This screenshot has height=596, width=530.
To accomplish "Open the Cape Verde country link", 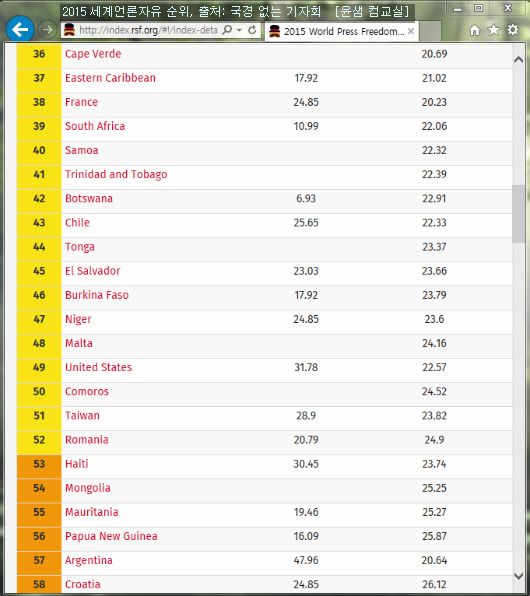I will point(93,54).
